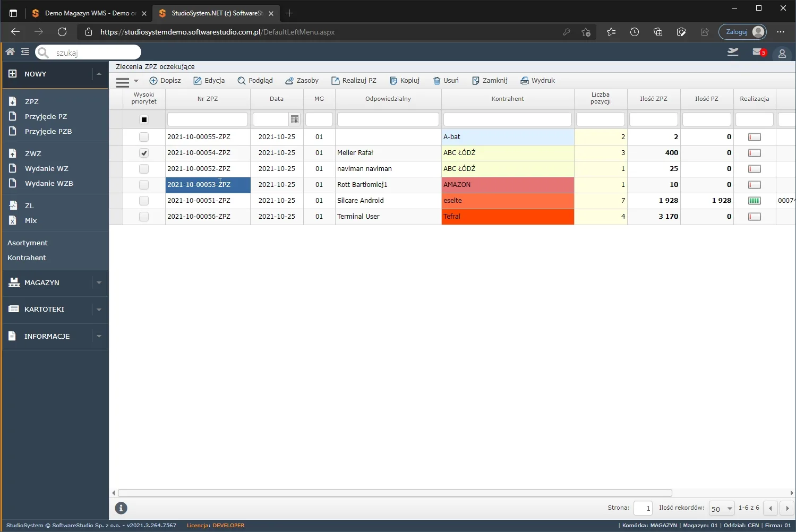Viewport: 796px width, 532px height.
Task: Open Przyjęcie PZB menu item
Action: click(48, 131)
